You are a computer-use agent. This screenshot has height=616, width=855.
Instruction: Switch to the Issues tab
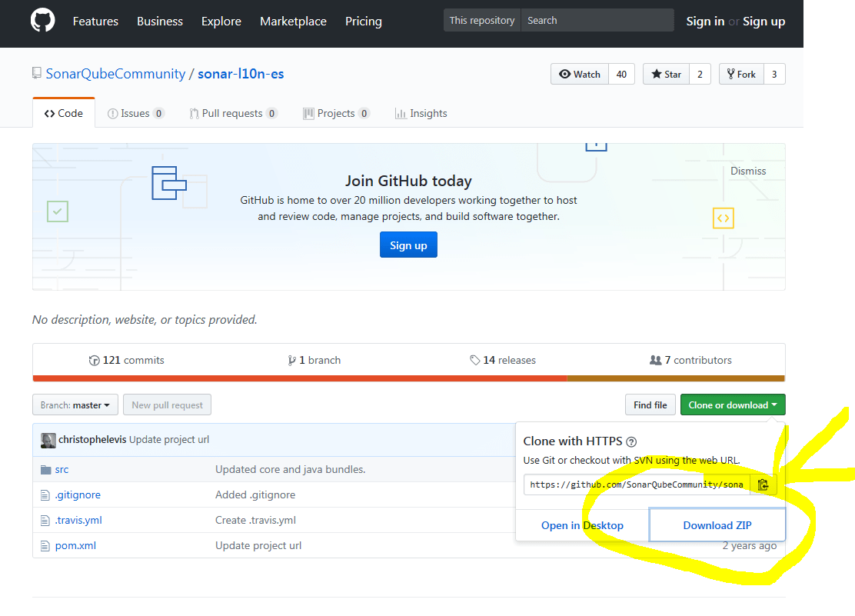click(136, 113)
